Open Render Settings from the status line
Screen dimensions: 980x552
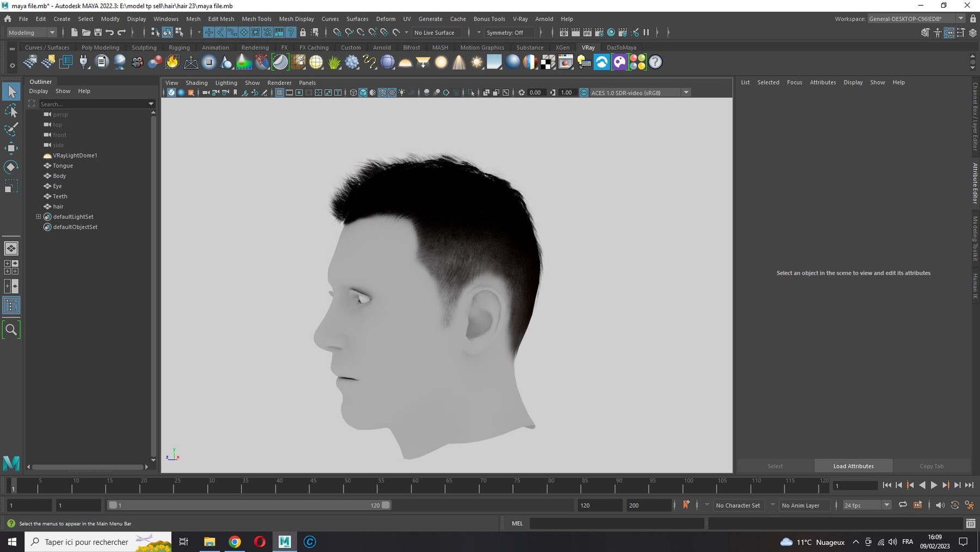pos(599,33)
